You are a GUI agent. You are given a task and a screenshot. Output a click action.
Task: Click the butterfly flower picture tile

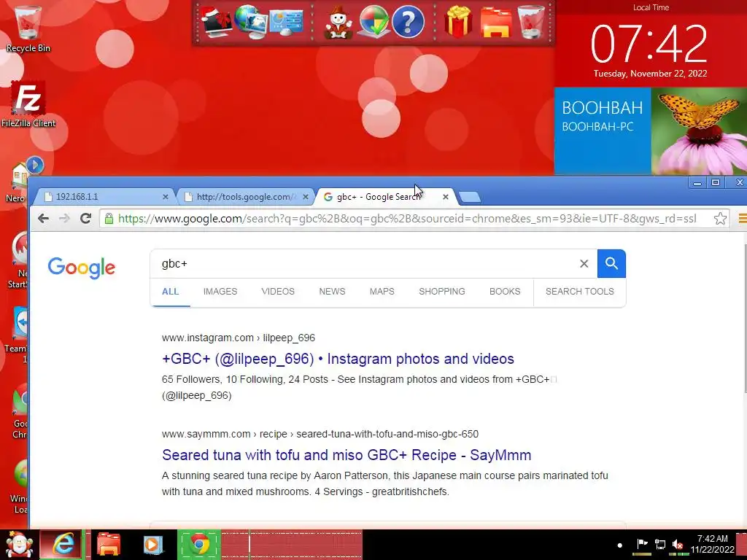click(699, 131)
